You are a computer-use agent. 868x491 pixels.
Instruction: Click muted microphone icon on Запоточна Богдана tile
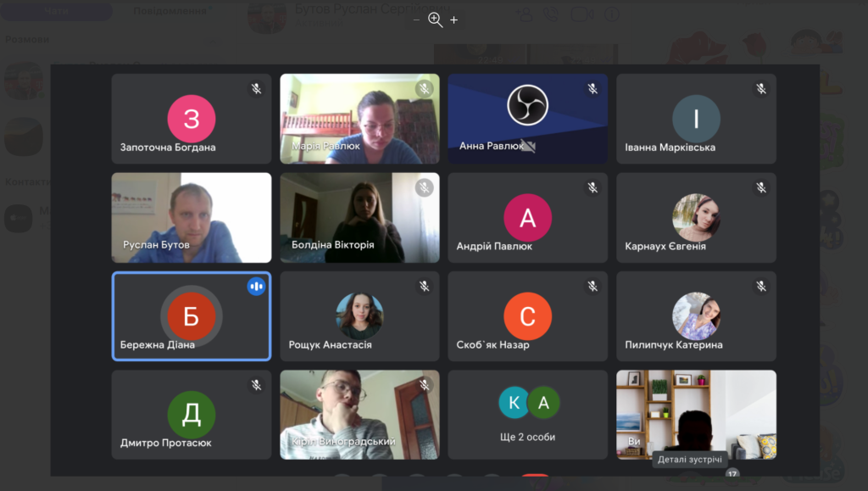coord(256,88)
